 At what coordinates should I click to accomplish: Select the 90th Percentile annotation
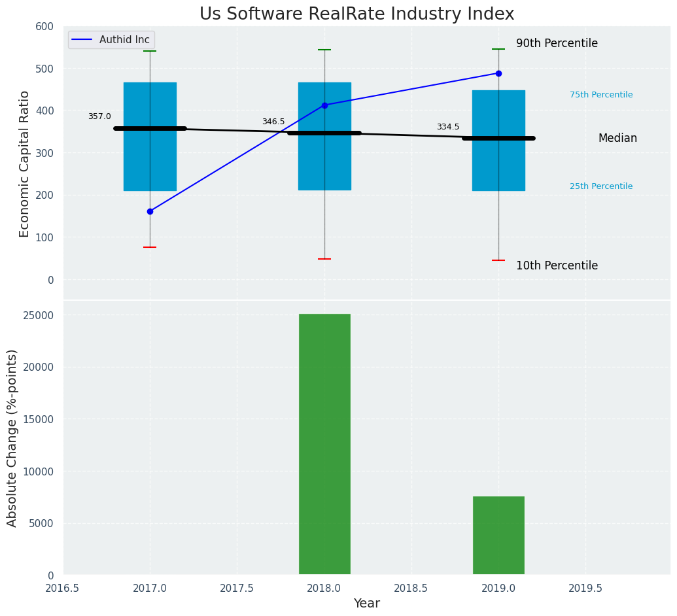point(557,44)
